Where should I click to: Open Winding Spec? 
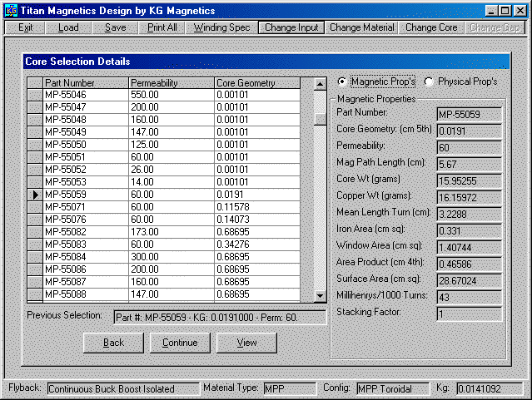point(222,27)
